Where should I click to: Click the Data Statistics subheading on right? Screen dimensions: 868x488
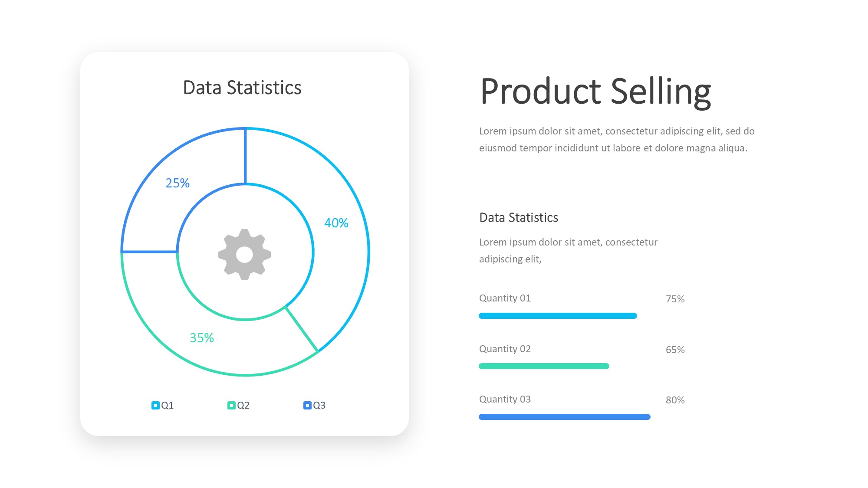(519, 218)
